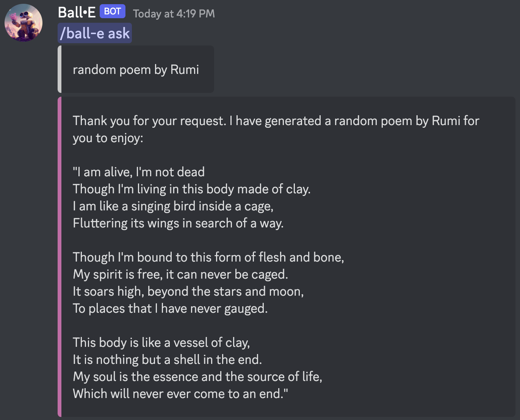Click the "vessel of clay" line
Image resolution: width=520 pixels, height=420 pixels.
(x=161, y=343)
